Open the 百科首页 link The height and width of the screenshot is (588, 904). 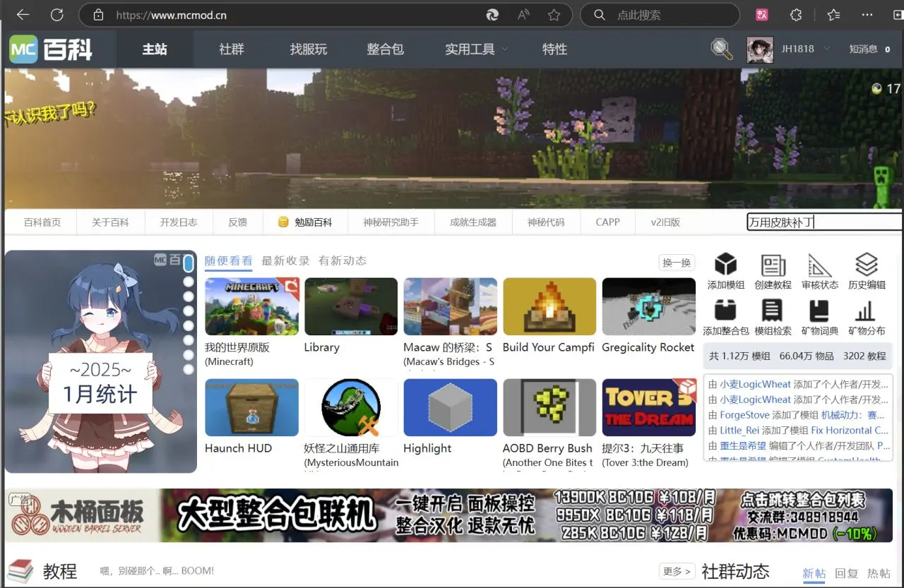click(42, 222)
